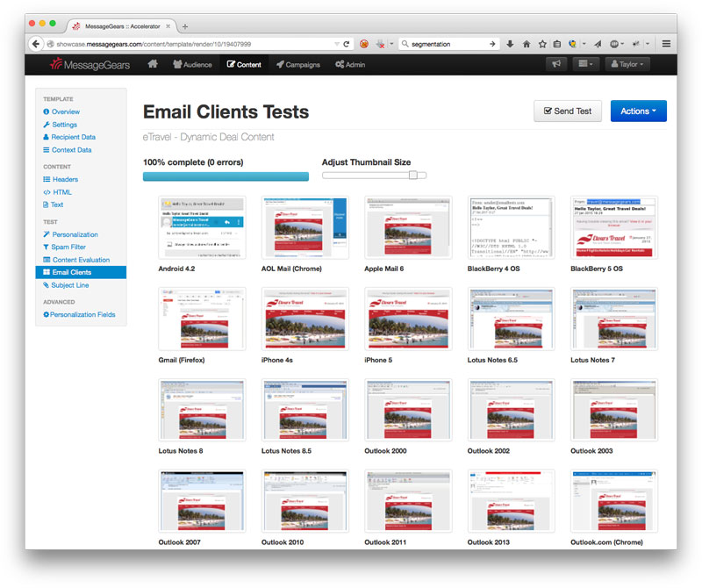Open the Campaigns menu
Viewport: 702px width, 588px height.
pos(298,64)
